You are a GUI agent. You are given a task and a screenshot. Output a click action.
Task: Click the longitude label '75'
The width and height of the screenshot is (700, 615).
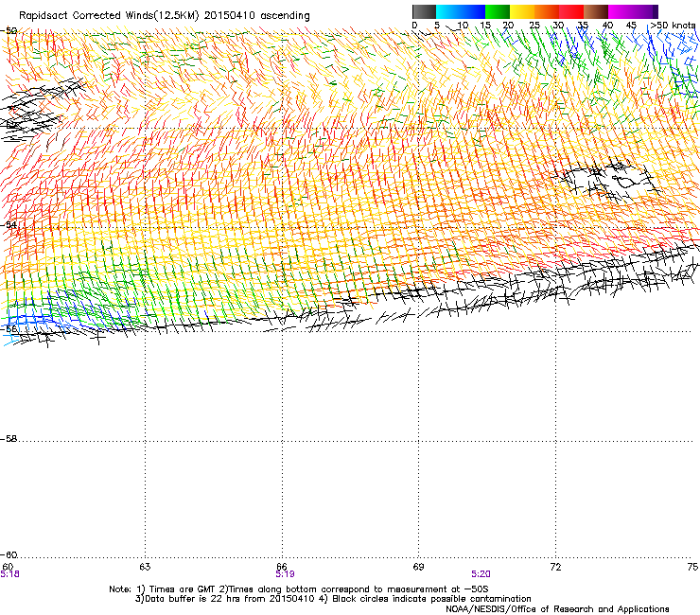pos(692,567)
